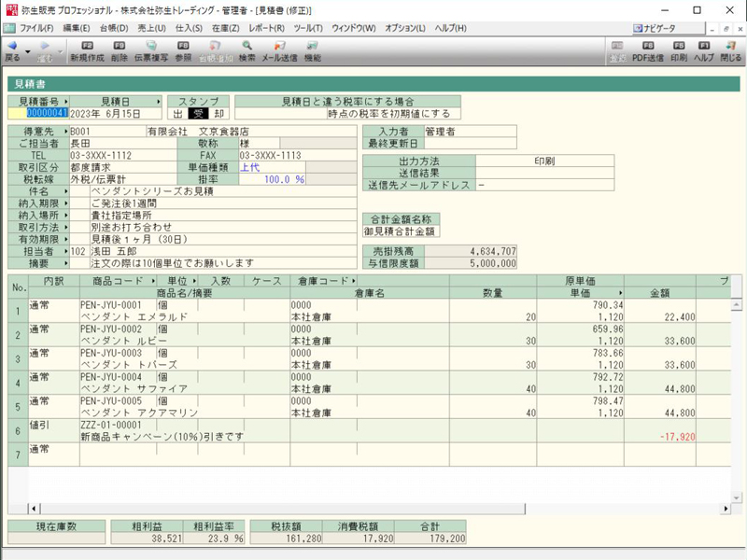The height and width of the screenshot is (560, 747).
Task: Open the 編集(E) menu
Action: 77,29
